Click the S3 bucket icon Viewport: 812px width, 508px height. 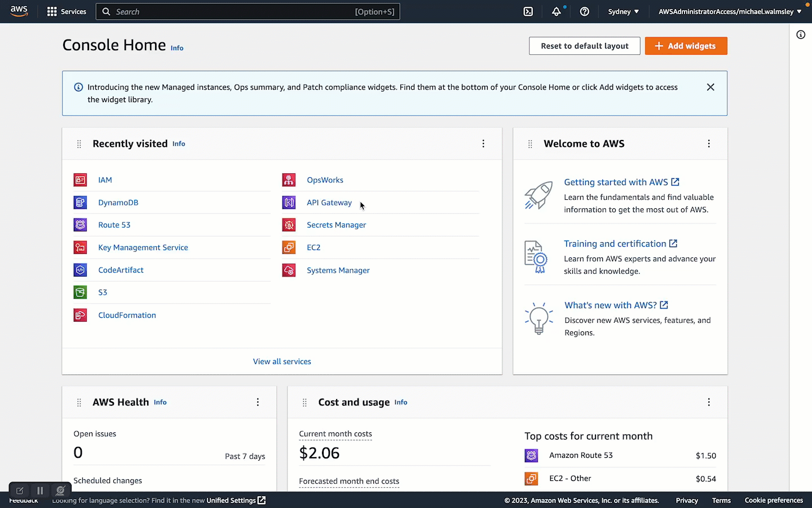pyautogui.click(x=80, y=292)
